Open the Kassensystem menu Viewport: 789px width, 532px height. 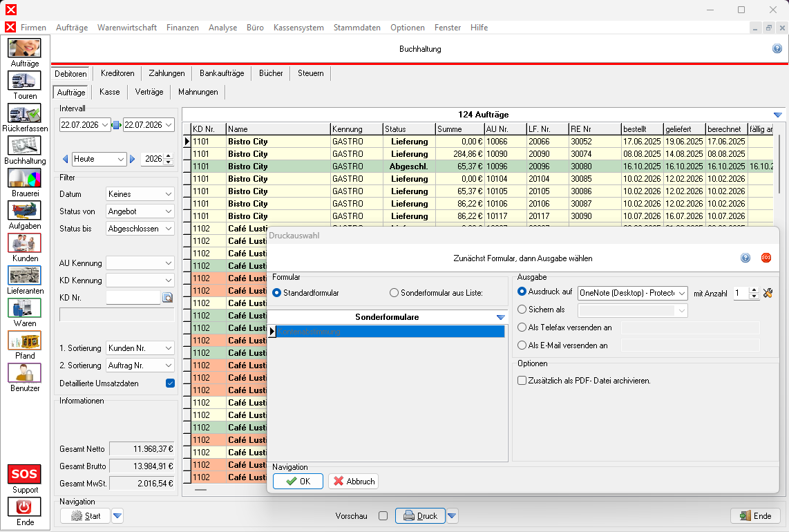298,28
